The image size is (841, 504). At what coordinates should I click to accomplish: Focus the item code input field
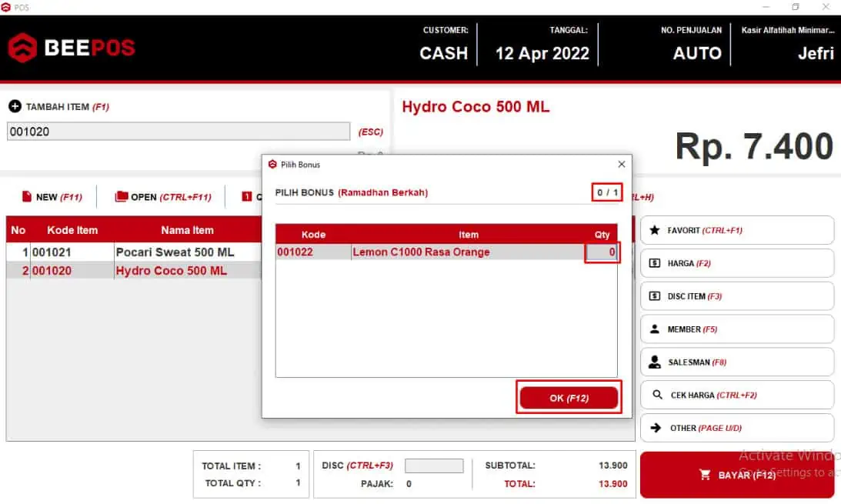tap(179, 132)
